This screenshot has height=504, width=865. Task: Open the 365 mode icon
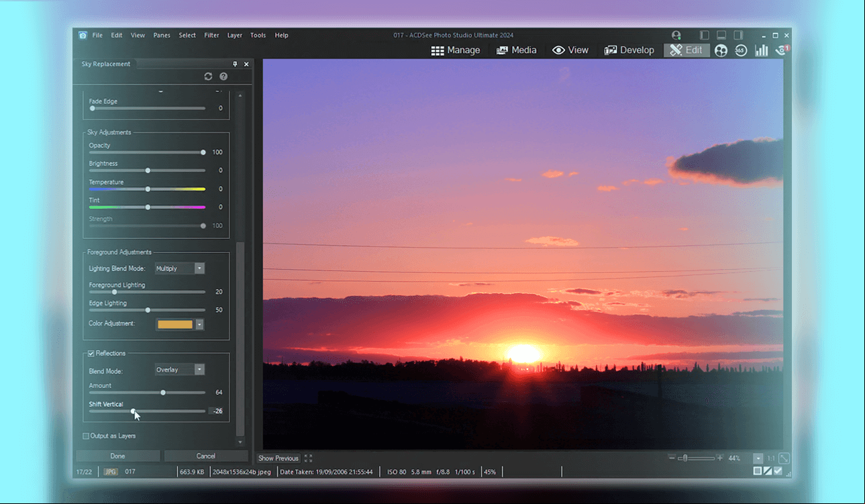pos(741,50)
